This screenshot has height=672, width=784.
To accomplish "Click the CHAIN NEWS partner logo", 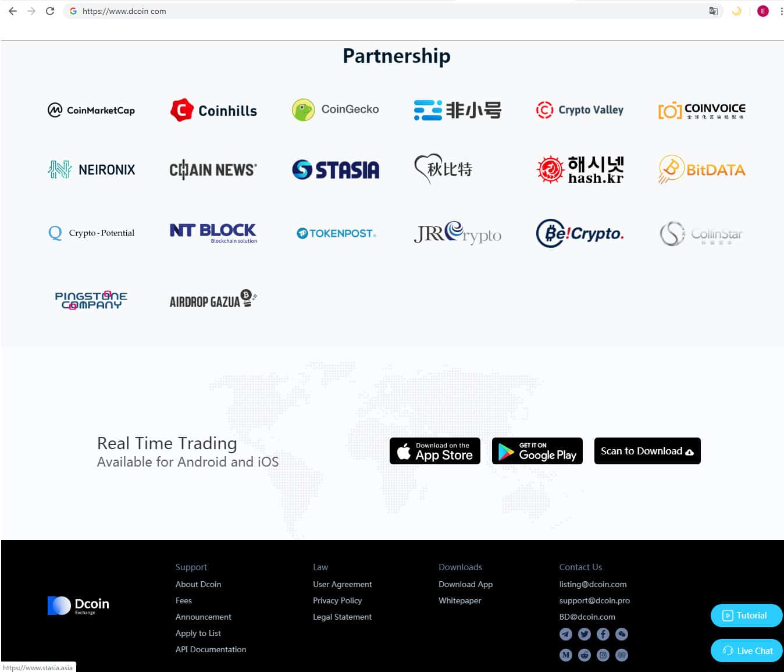I will pos(213,169).
